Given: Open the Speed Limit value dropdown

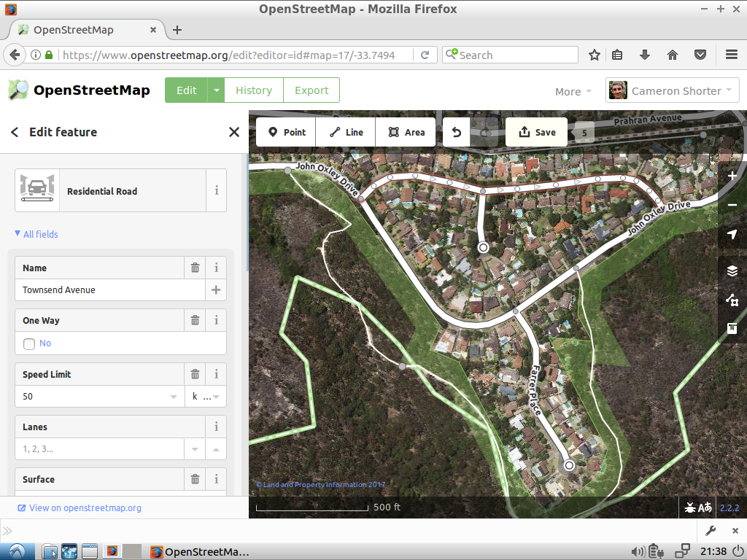Looking at the screenshot, I should click(174, 397).
